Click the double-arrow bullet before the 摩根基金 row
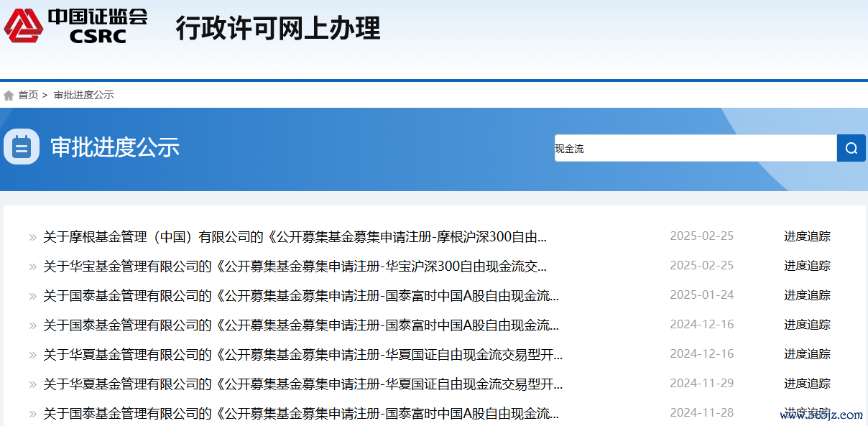Image resolution: width=868 pixels, height=426 pixels. click(32, 237)
